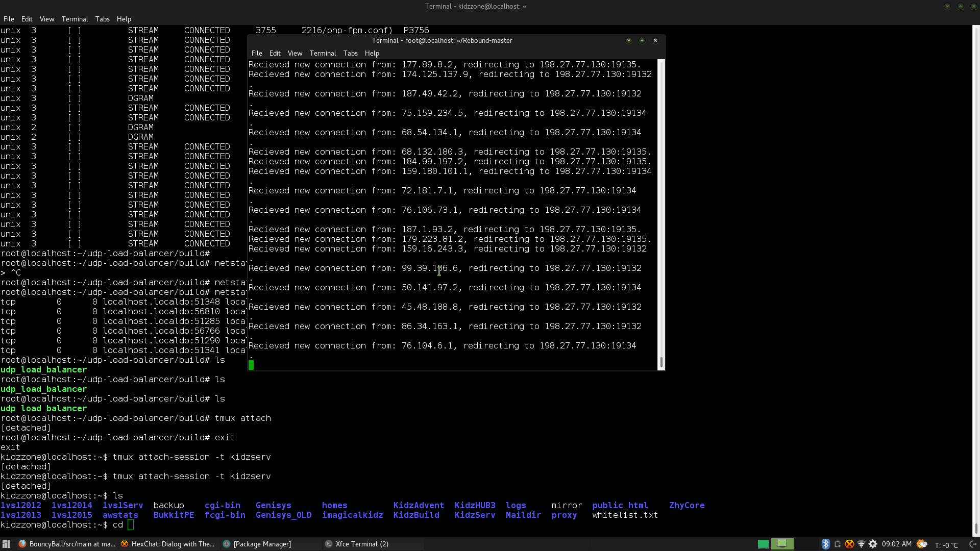The image size is (980, 551).
Task: Click the 'P3756' text on first line
Action: point(416,30)
